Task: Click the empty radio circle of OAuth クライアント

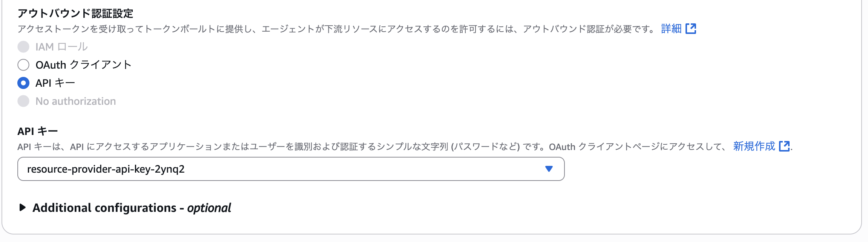Action: [23, 64]
